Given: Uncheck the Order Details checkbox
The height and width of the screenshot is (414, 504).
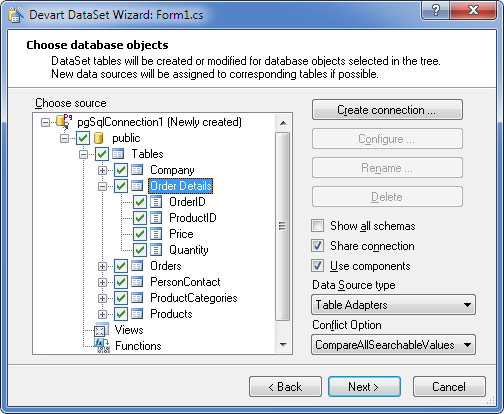Looking at the screenshot, I should [x=121, y=186].
